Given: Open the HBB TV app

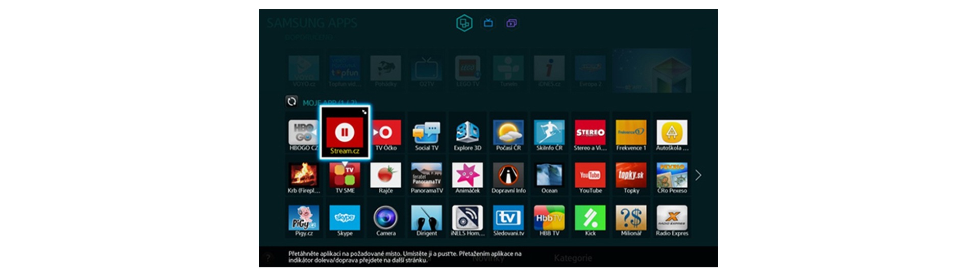Looking at the screenshot, I should point(549,221).
